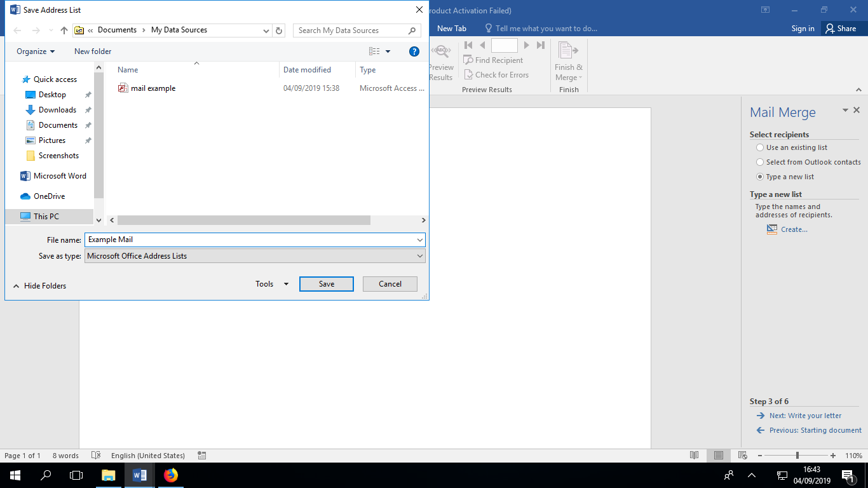Switch to Print Layout view in status bar
868x488 pixels.
(718, 456)
